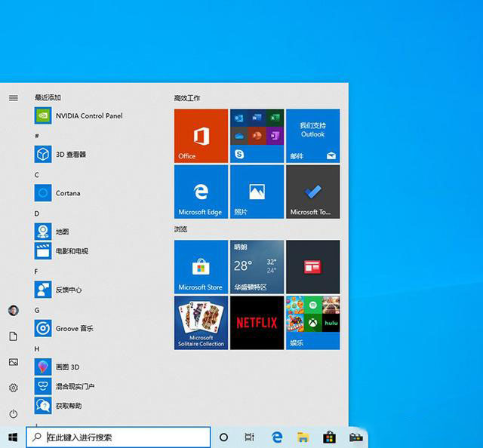This screenshot has width=483, height=448.
Task: Open the 邮件 Outlook tile
Action: pyautogui.click(x=313, y=136)
